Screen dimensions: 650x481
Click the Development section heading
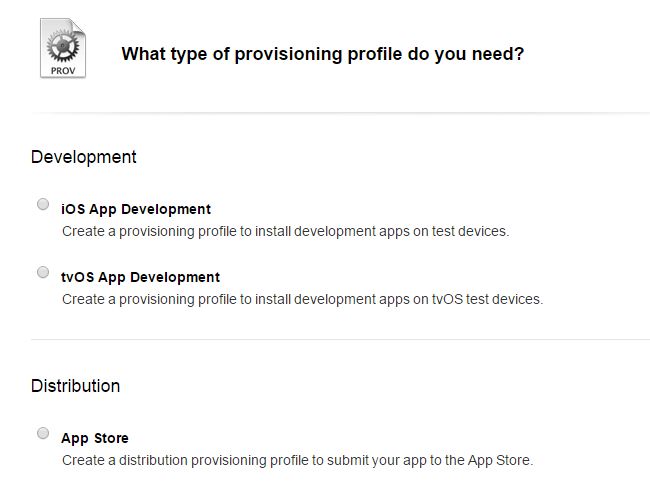point(84,157)
